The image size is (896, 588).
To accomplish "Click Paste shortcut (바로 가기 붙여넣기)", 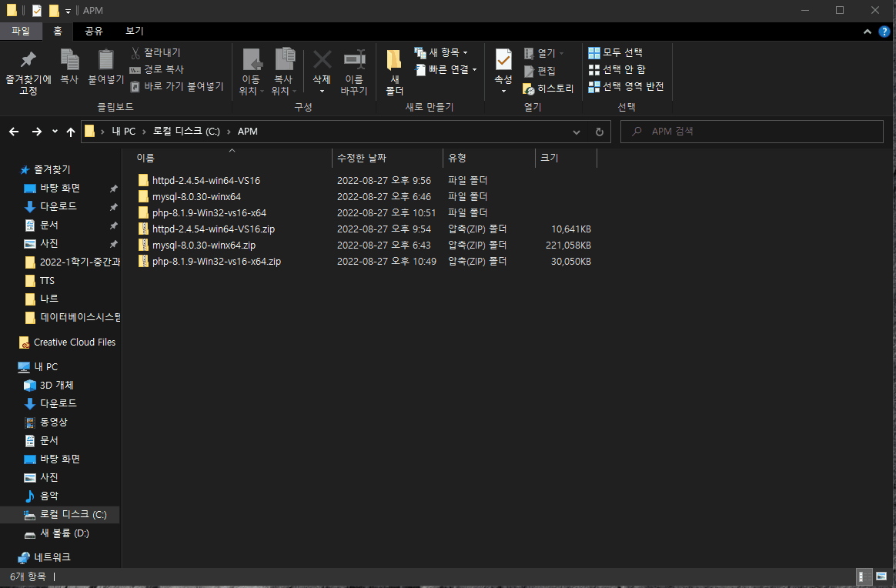I will pos(177,87).
